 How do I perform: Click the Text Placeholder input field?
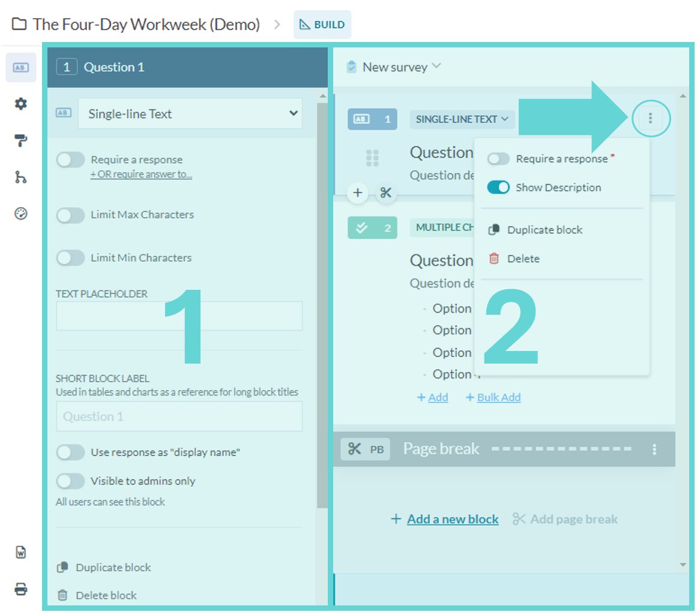[179, 316]
